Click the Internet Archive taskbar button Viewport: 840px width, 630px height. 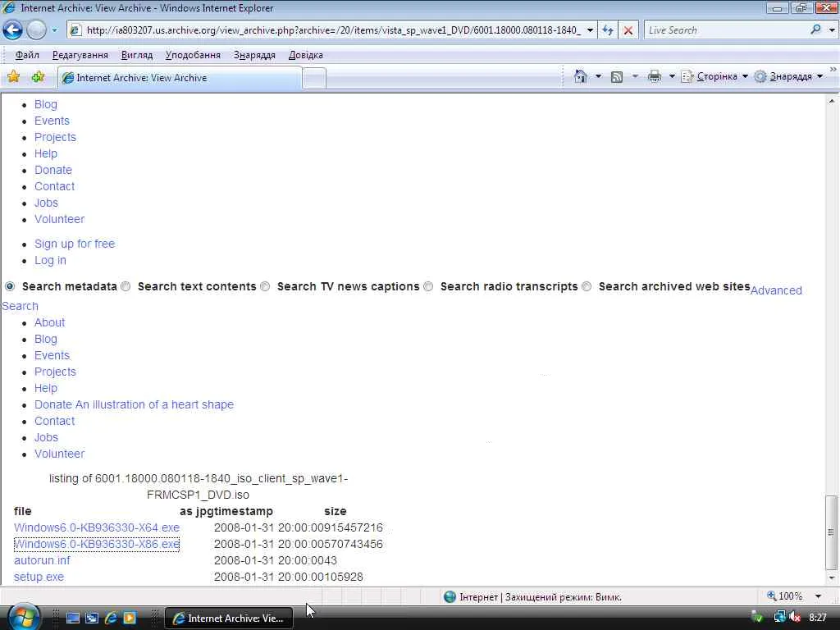tap(229, 619)
